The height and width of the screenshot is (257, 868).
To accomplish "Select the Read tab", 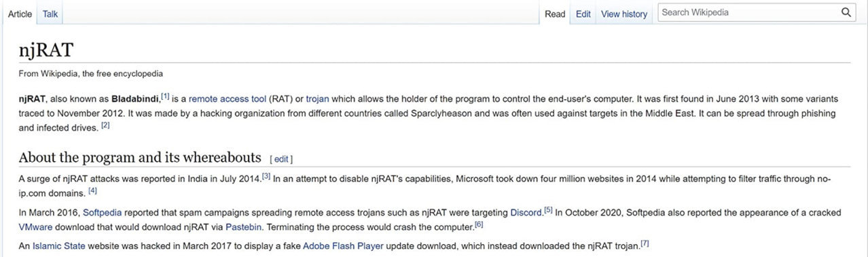I will click(555, 14).
